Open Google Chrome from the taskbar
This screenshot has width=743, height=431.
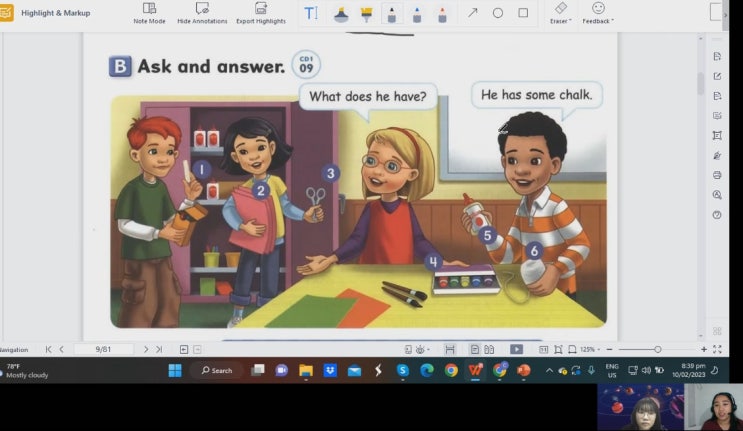pos(451,370)
